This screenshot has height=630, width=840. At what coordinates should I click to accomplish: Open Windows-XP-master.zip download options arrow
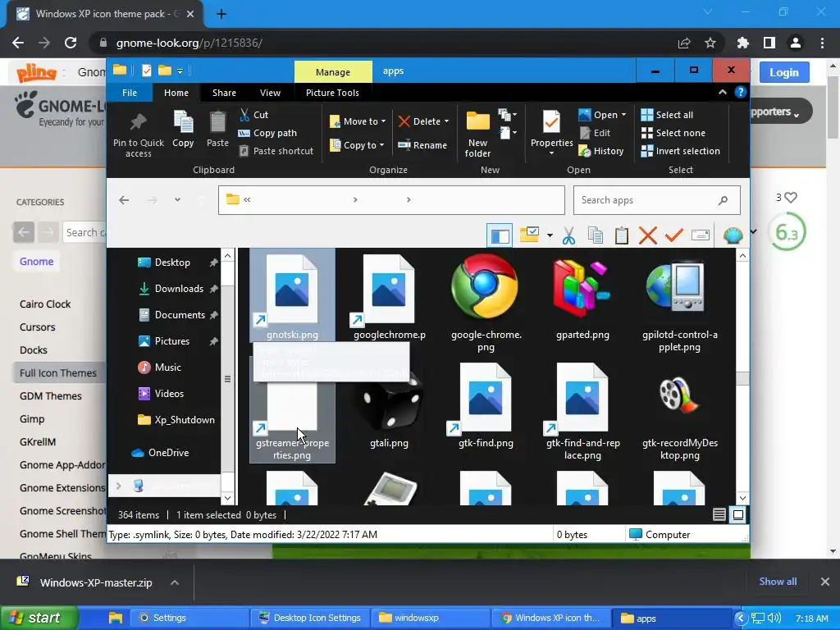tap(175, 582)
